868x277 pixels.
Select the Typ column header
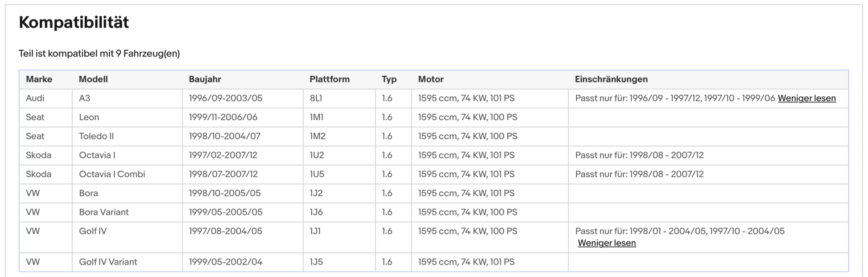pyautogui.click(x=389, y=79)
